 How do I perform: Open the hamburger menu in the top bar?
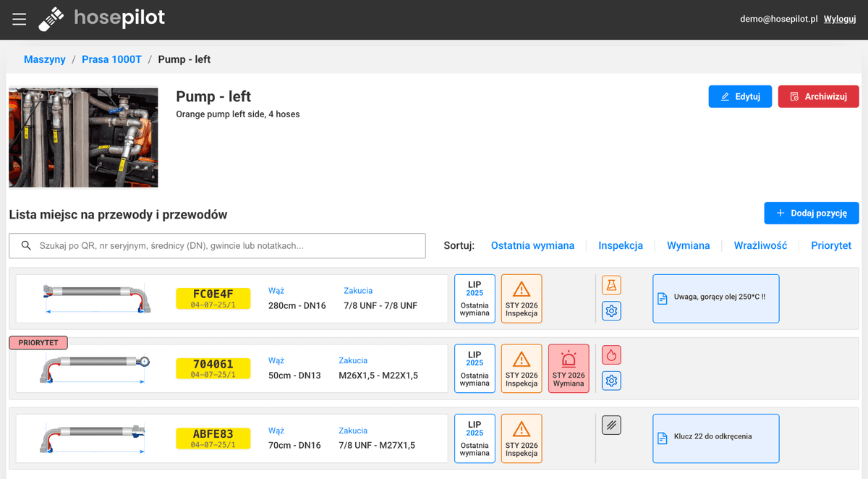tap(19, 19)
